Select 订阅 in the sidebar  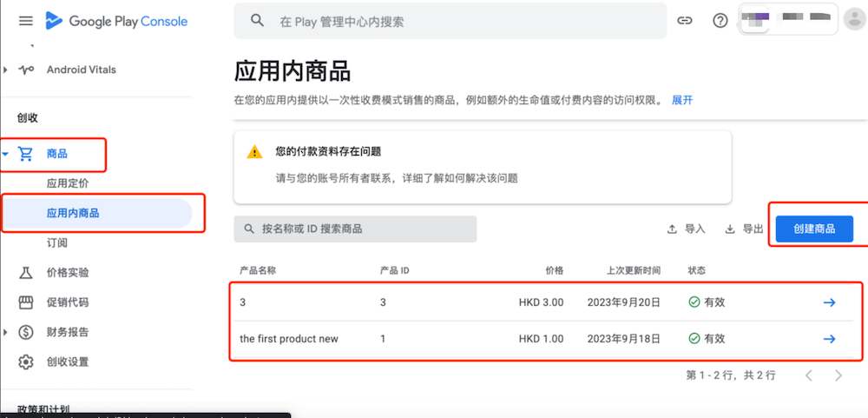57,242
